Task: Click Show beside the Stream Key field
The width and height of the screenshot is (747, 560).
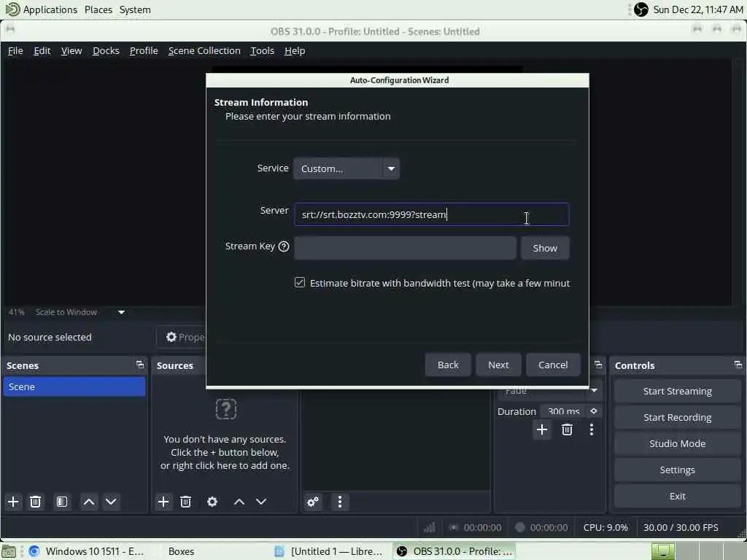Action: pyautogui.click(x=544, y=248)
